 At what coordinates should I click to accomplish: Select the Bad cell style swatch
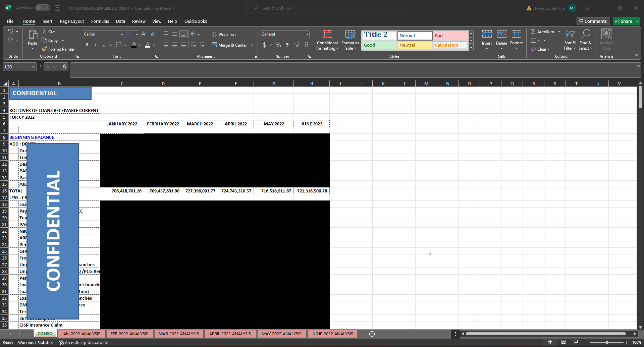[x=450, y=36]
